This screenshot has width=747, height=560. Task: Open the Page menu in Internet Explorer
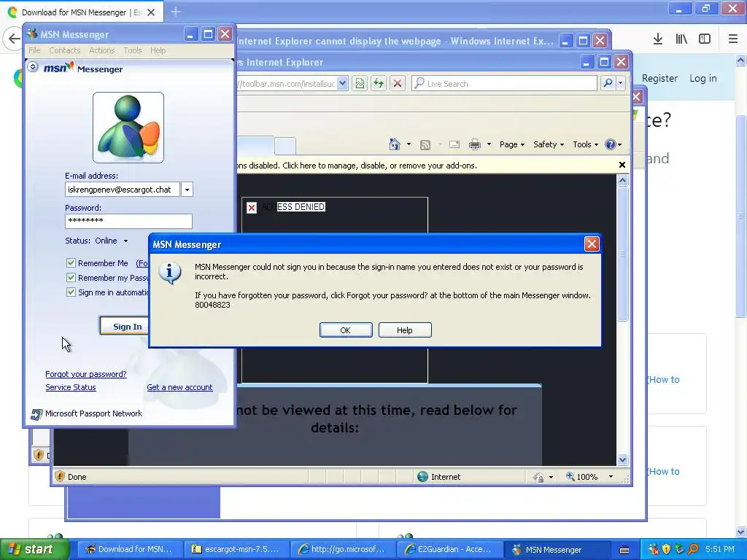coord(511,144)
